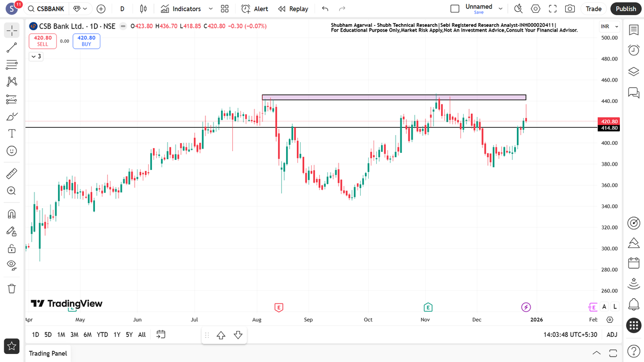The image size is (644, 362).
Task: Open the favorites star toolbar
Action: [x=12, y=346]
